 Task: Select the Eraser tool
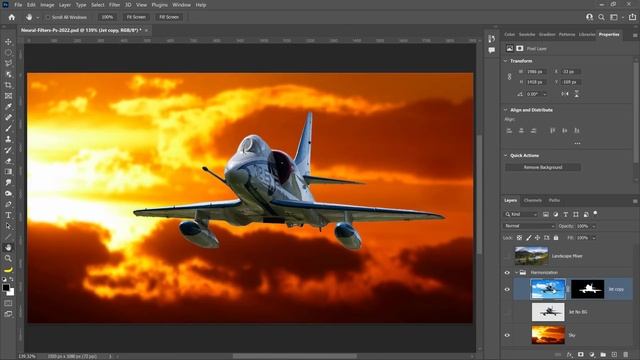coord(8,161)
